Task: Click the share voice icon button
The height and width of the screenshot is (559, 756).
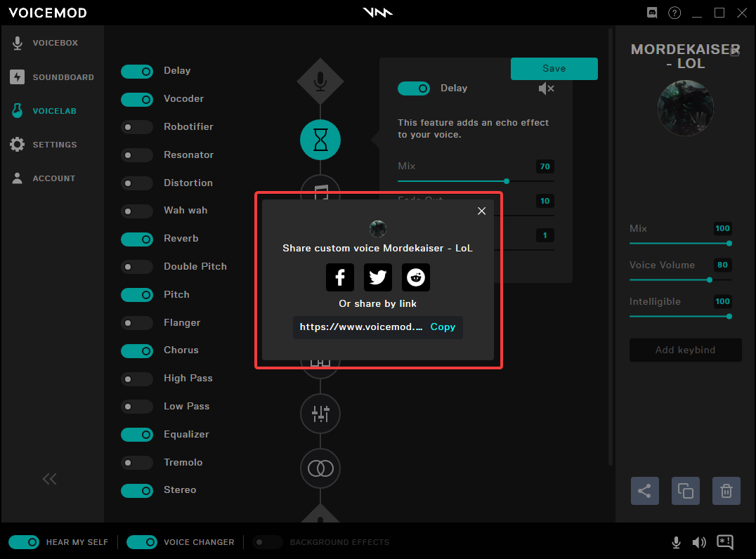Action: click(644, 491)
